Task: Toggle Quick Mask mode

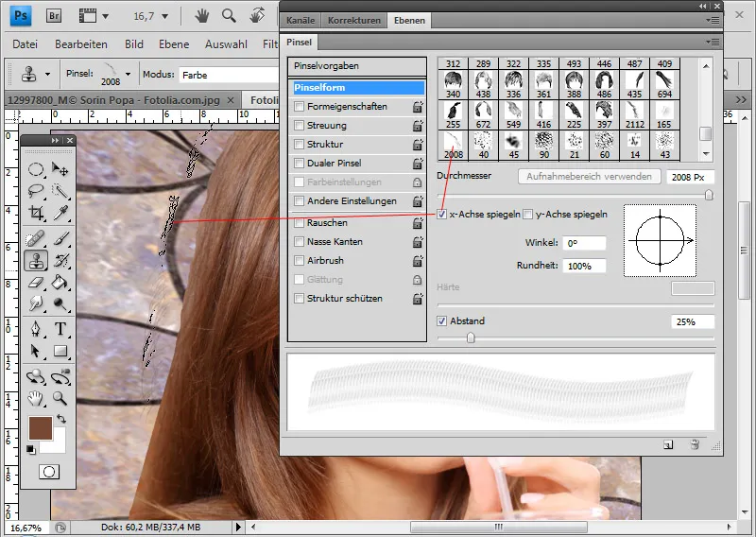Action: [x=49, y=472]
